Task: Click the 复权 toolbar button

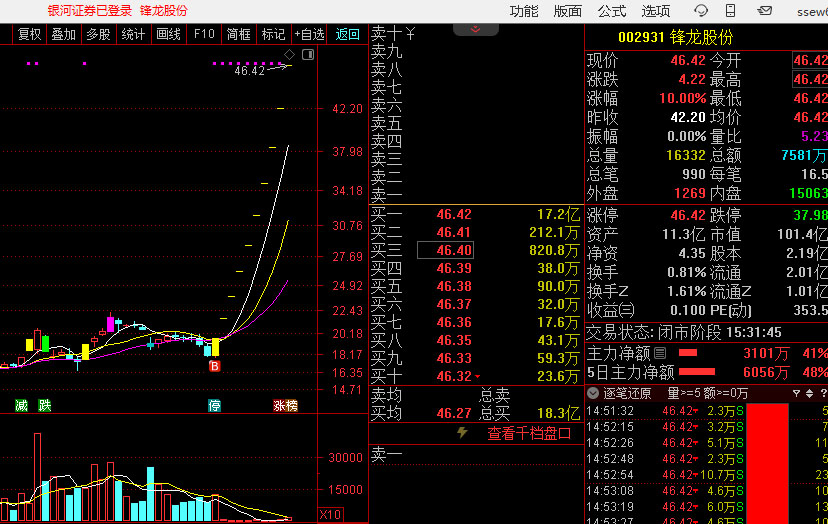Action: (x=29, y=34)
